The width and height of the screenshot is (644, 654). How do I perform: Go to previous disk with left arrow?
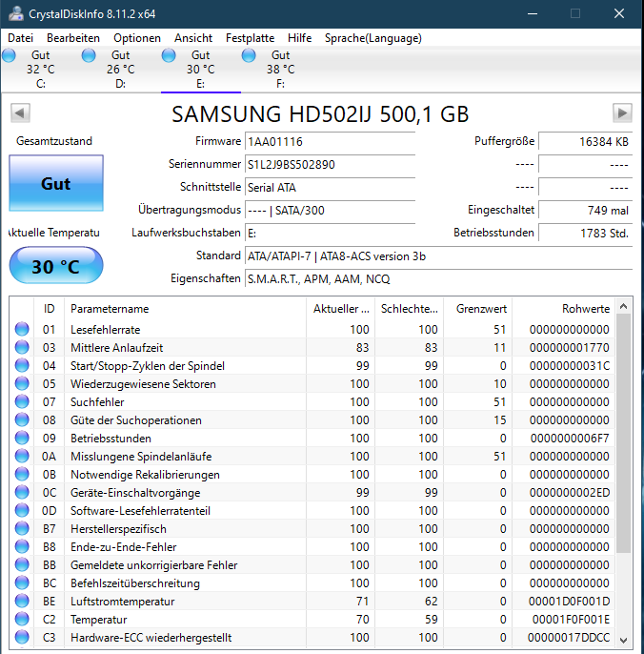[x=20, y=113]
